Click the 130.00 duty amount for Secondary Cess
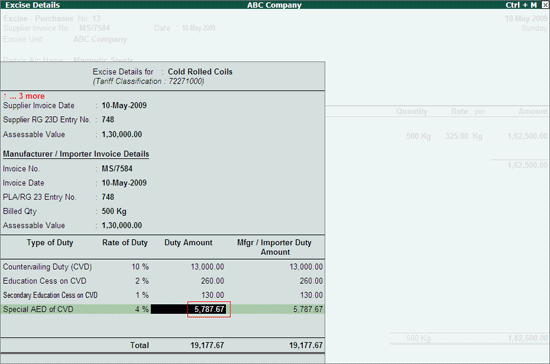Image resolution: width=550 pixels, height=364 pixels. coord(212,295)
